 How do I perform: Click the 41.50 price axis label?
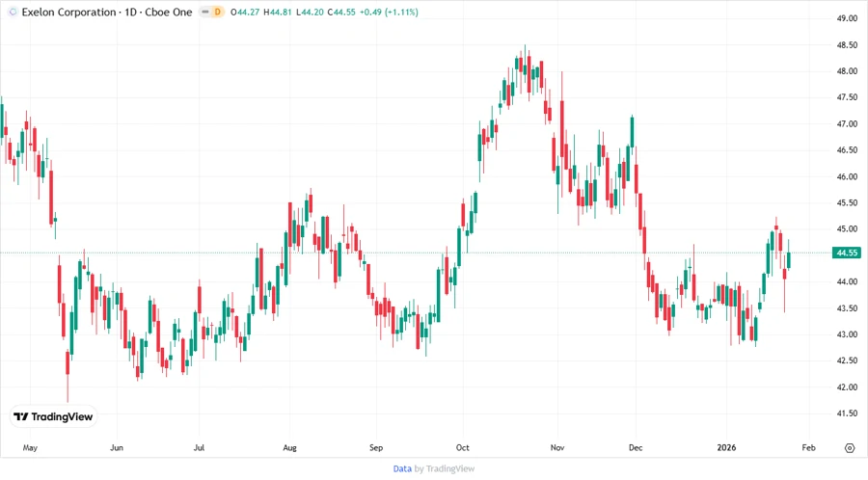coord(847,413)
